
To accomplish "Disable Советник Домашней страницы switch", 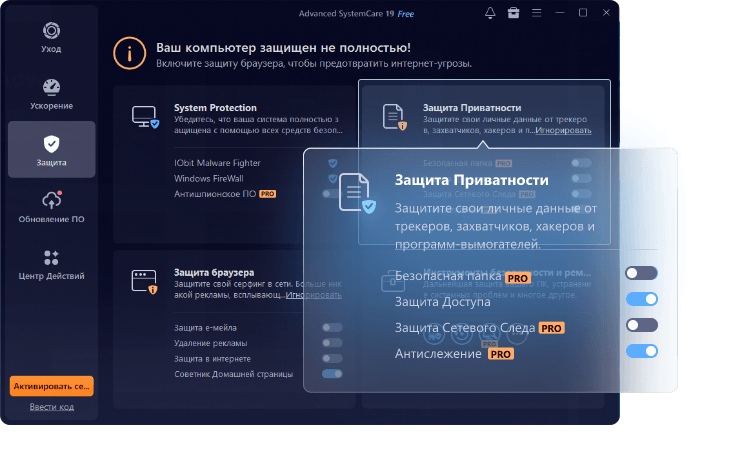I will [x=332, y=374].
